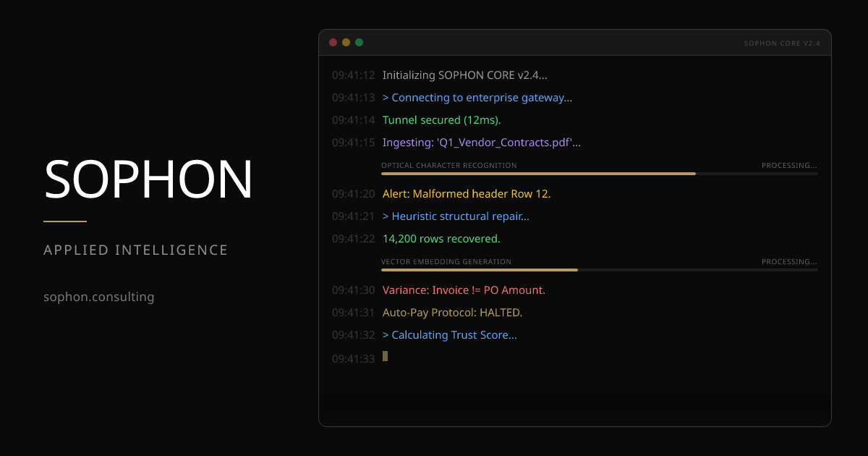Click PROCESSING status beside Optical Character Recognition
Viewport: 868px width, 456px height.
(790, 166)
